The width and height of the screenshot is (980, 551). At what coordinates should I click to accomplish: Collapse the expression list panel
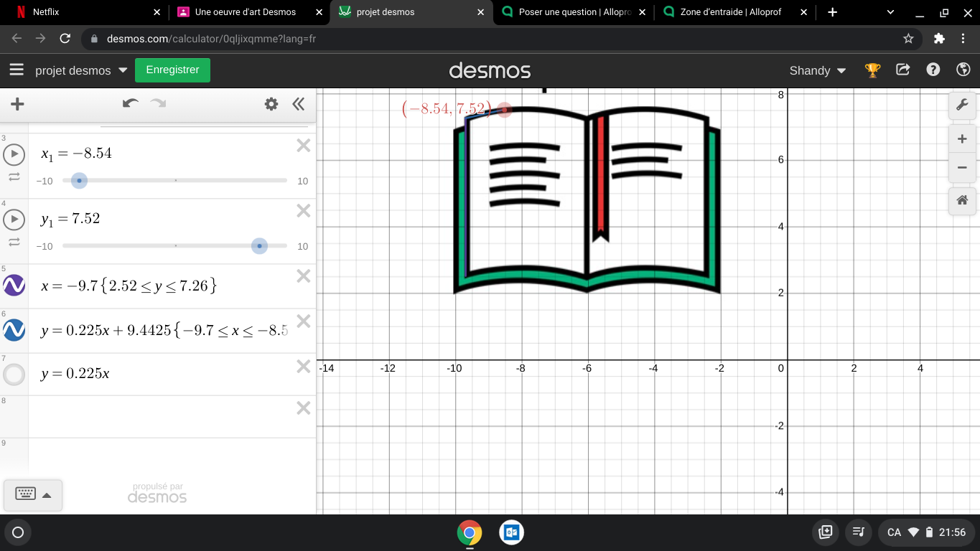299,104
